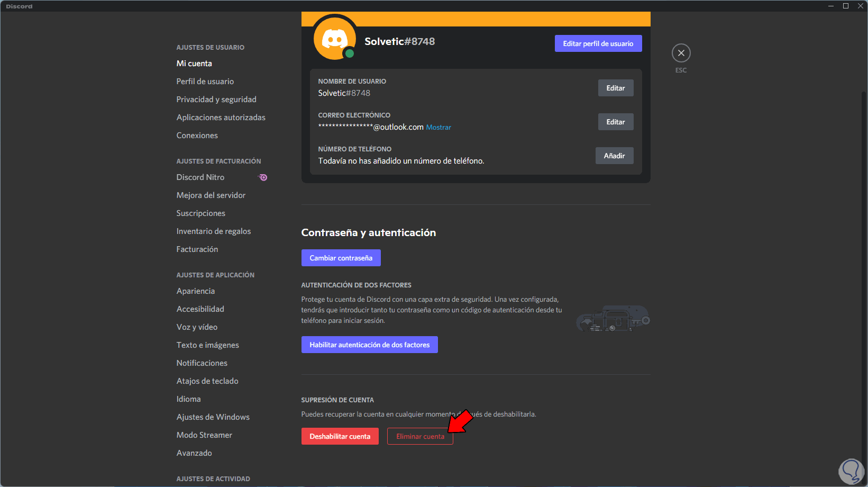Go to Ajustes de Windows
Screen dimensions: 868x487
213,417
